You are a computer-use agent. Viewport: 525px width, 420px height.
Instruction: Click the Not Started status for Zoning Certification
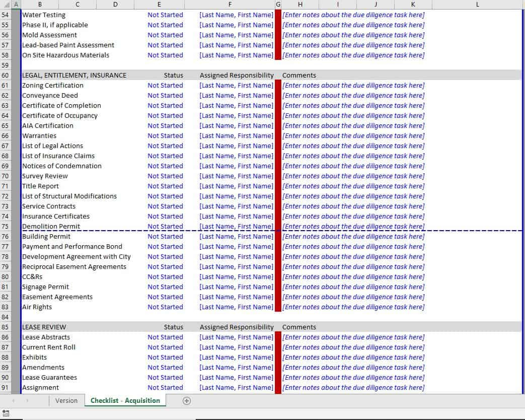(166, 85)
